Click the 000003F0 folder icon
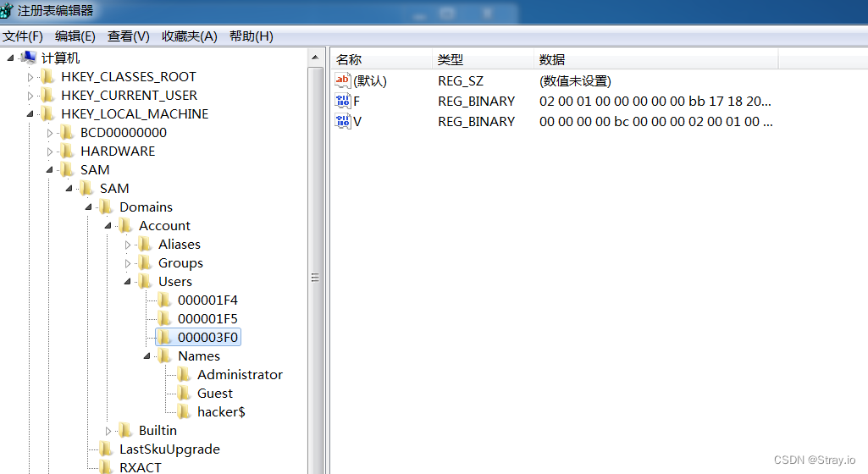Image resolution: width=868 pixels, height=474 pixels. point(165,338)
